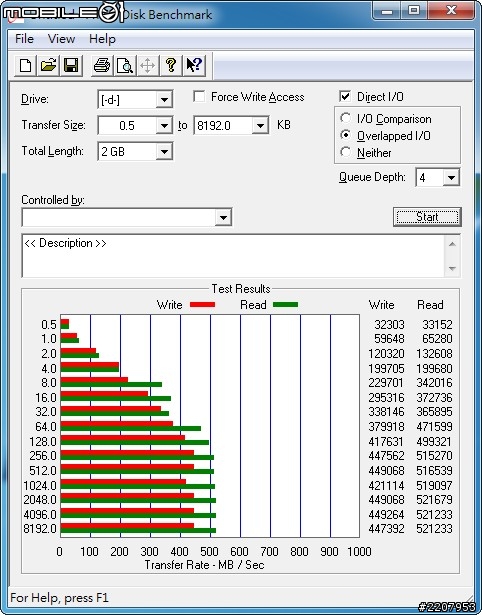Screen dimensions: 482x615
Task: Open the File menu
Action: click(24, 39)
